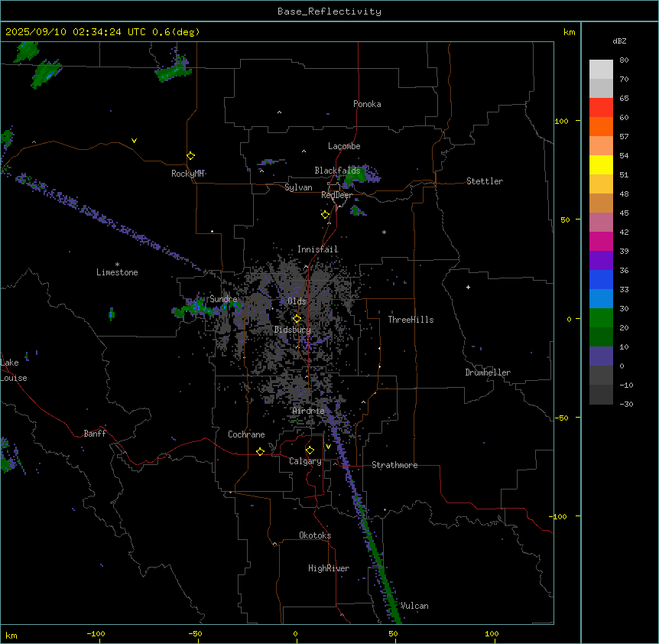Click the green radar echo east of Blackfalds
Viewport: 659px width, 644px height.
[359, 177]
